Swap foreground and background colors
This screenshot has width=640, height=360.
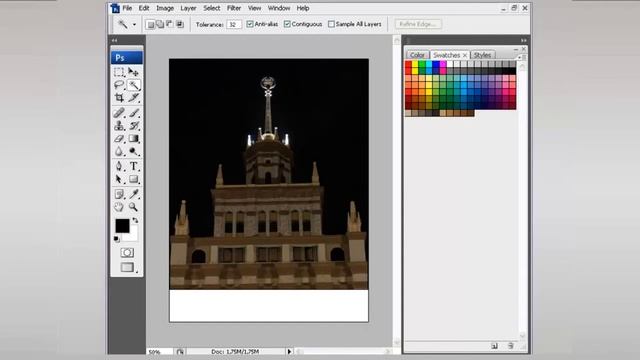pyautogui.click(x=135, y=220)
